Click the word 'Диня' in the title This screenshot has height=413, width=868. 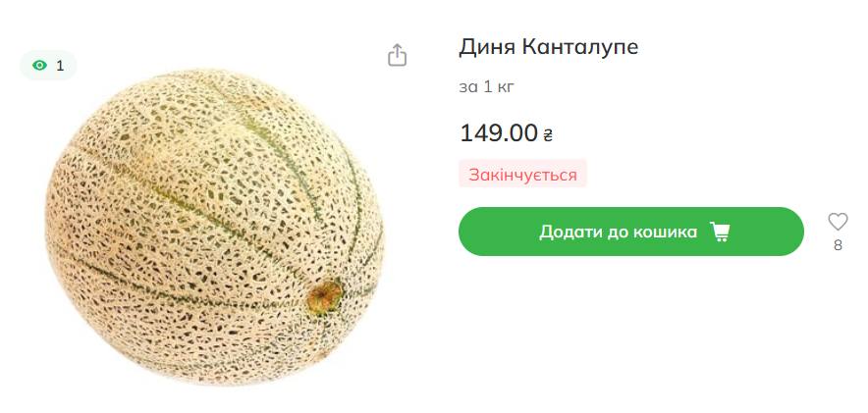coord(487,47)
